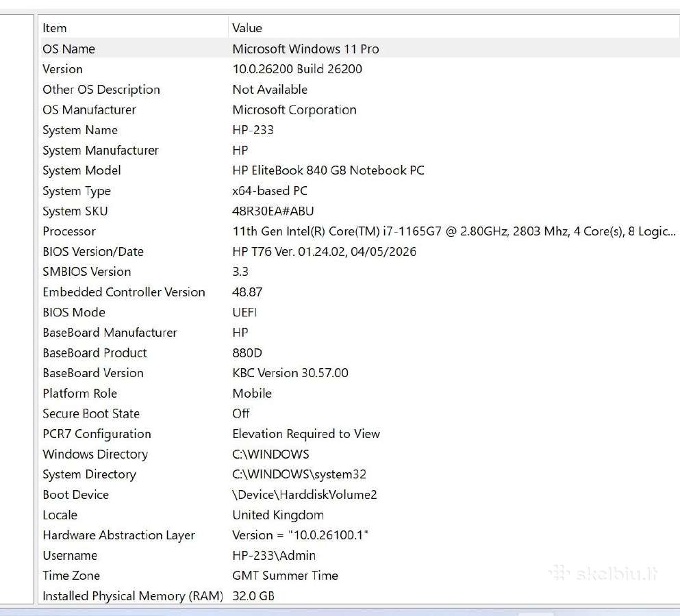Screen dimensions: 680x616
Task: Select the Windows Directory row label
Action: point(95,454)
